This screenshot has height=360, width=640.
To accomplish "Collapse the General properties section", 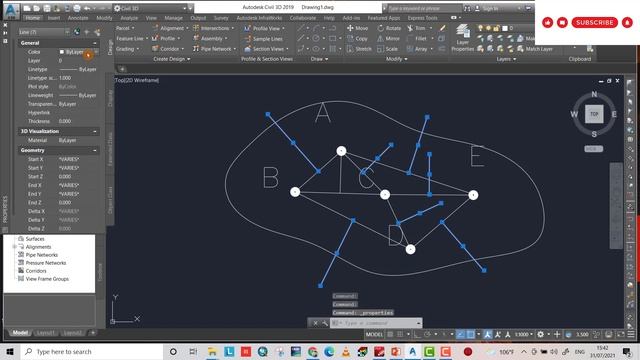I will (95, 43).
